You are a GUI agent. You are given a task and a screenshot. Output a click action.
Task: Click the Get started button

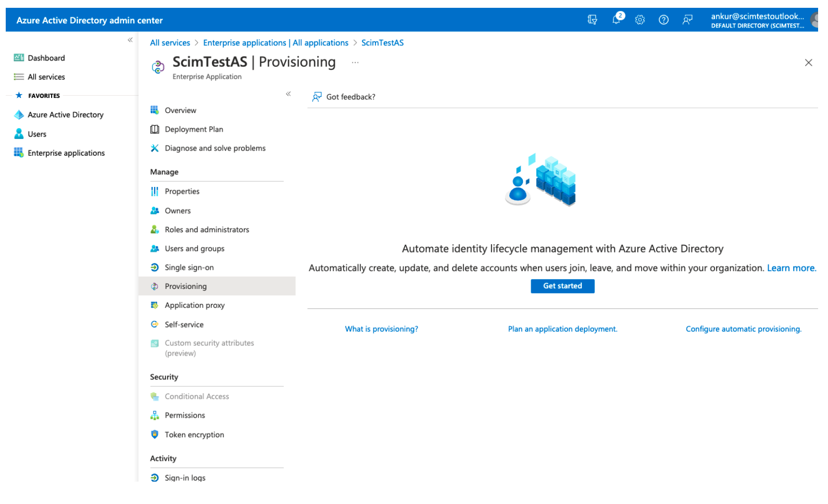[562, 286]
